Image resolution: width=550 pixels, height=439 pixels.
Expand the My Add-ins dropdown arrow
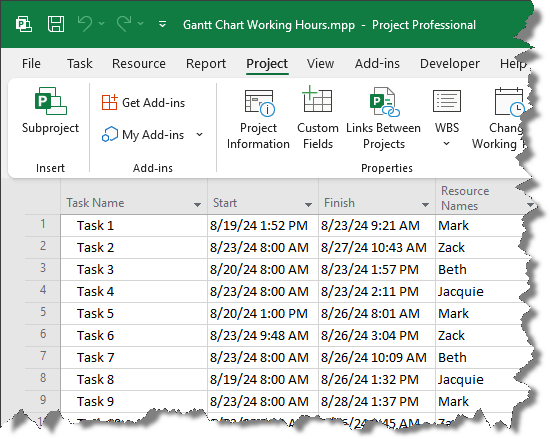[200, 135]
